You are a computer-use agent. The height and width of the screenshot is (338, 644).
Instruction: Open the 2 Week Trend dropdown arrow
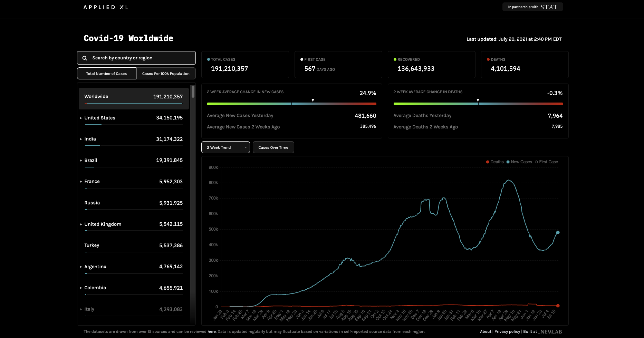(246, 147)
